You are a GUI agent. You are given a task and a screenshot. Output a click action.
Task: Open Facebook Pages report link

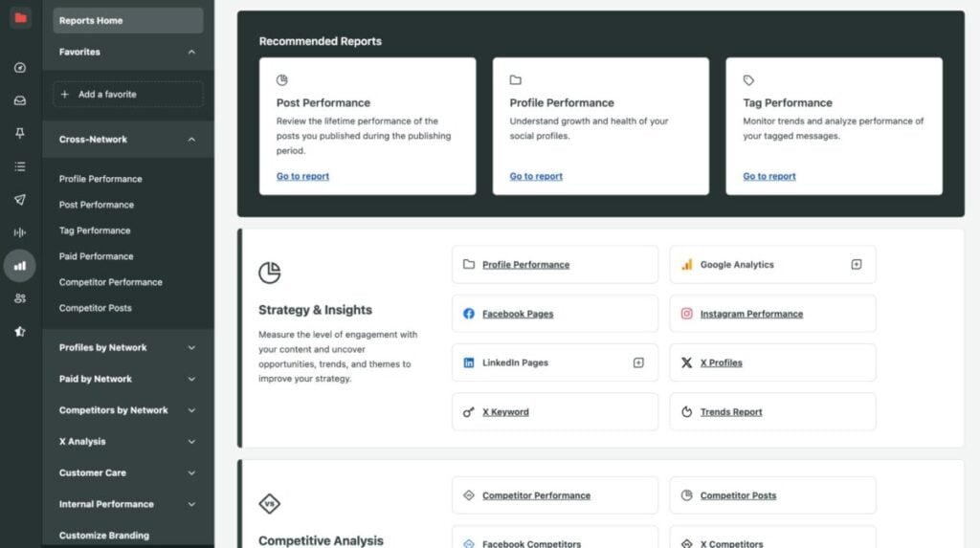pyautogui.click(x=518, y=314)
